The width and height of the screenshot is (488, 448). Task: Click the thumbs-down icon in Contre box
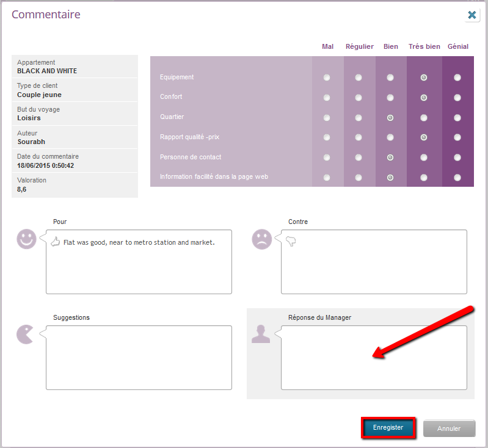tap(291, 242)
